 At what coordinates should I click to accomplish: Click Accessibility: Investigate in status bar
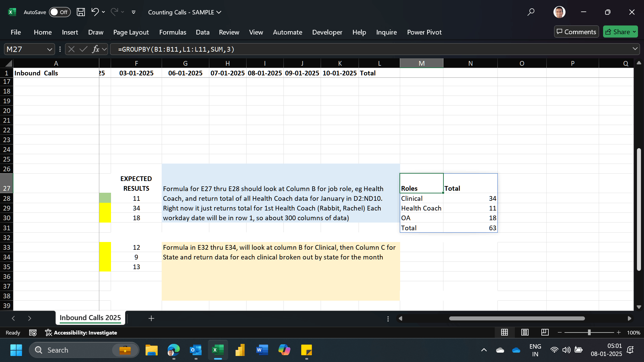(x=81, y=333)
